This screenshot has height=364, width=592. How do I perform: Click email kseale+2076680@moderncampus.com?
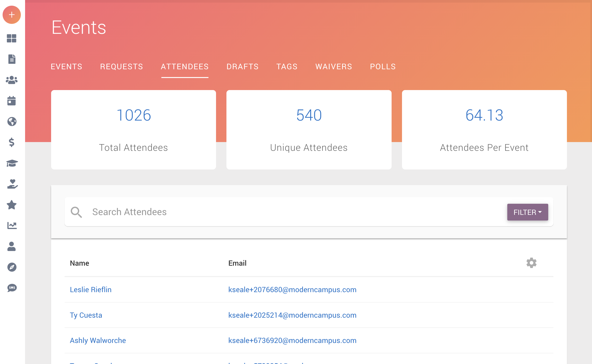292,290
